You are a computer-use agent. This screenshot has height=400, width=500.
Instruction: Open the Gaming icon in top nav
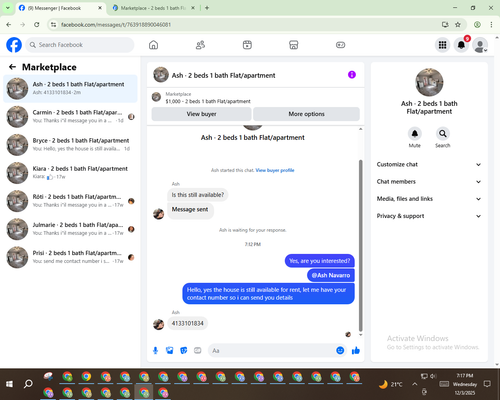coord(340,45)
